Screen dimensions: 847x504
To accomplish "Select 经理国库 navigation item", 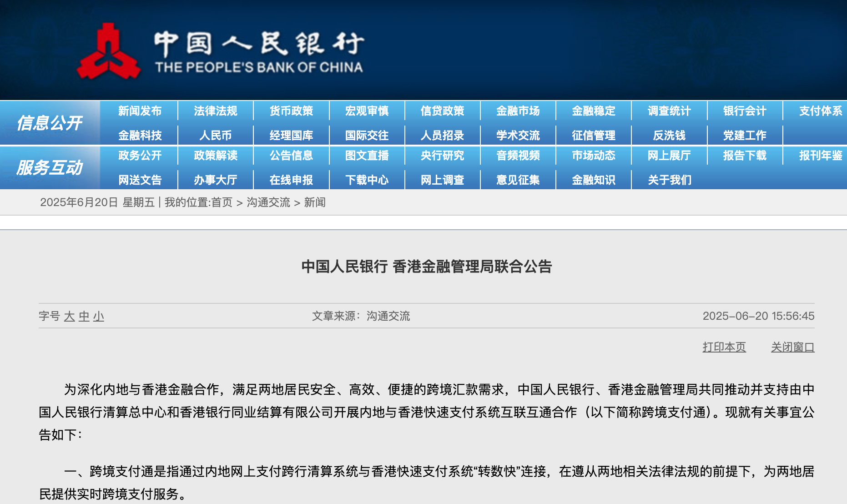I will coord(291,136).
